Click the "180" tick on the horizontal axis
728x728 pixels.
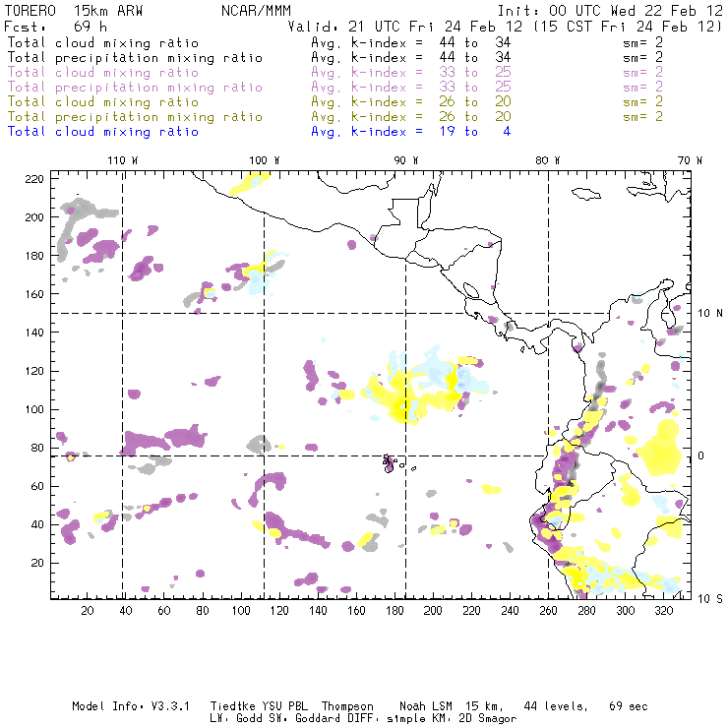click(394, 611)
